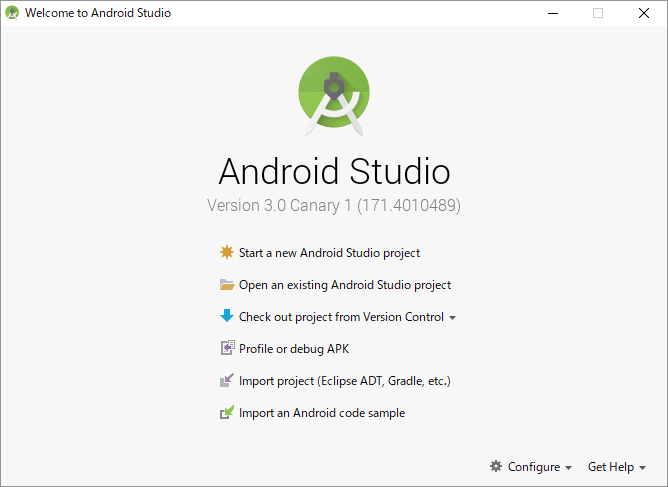Open the Get Help menu label
The width and height of the screenshot is (668, 487).
(x=610, y=467)
